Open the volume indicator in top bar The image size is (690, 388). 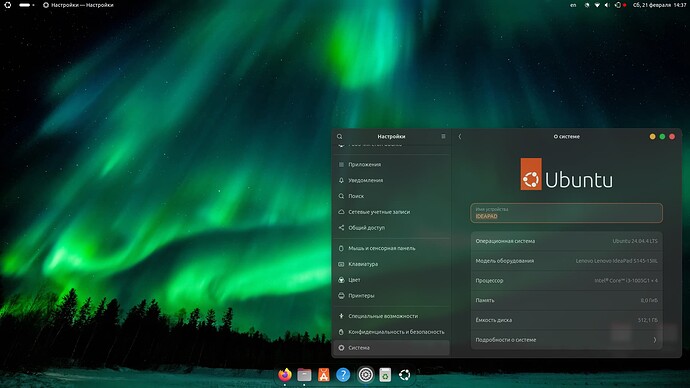[x=607, y=5]
